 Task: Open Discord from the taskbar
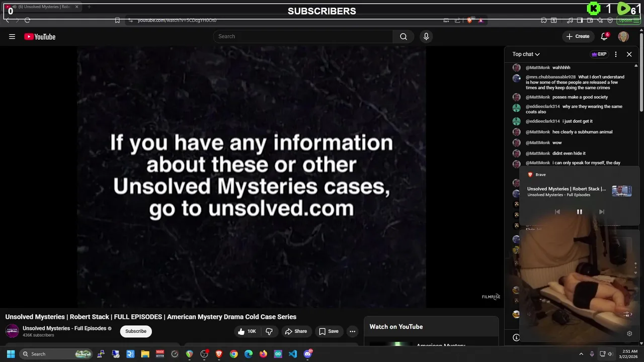(308, 354)
